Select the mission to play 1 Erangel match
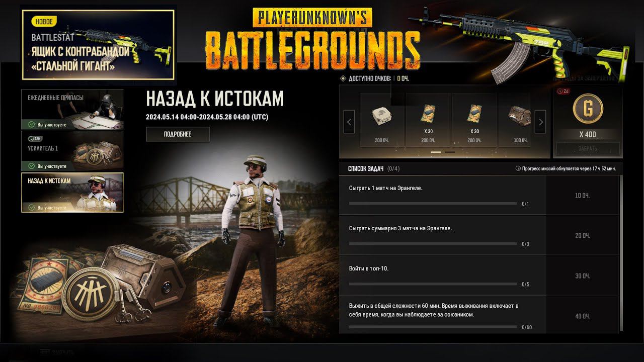This screenshot has width=644, height=362. pyautogui.click(x=443, y=195)
